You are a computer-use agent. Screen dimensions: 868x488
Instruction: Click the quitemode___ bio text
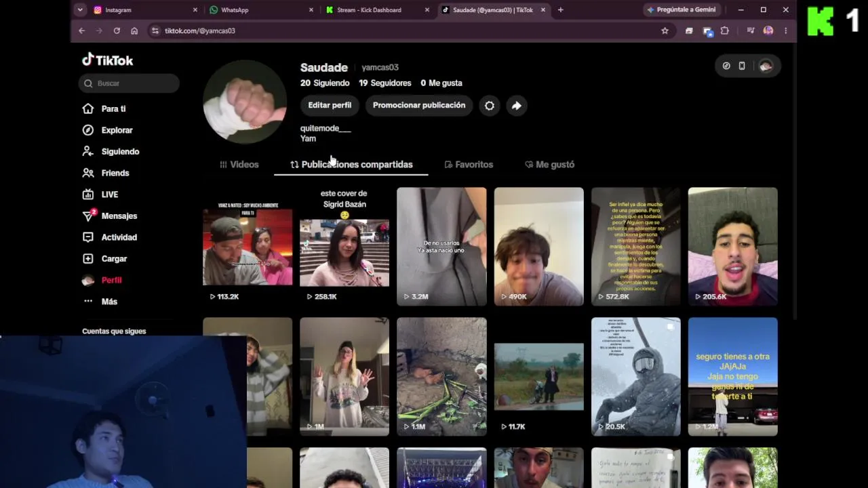click(325, 128)
